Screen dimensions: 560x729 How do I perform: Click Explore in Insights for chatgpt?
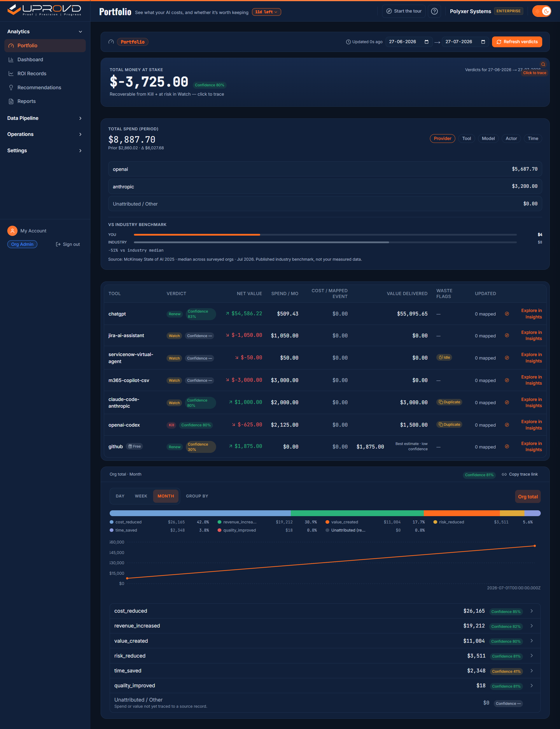531,314
